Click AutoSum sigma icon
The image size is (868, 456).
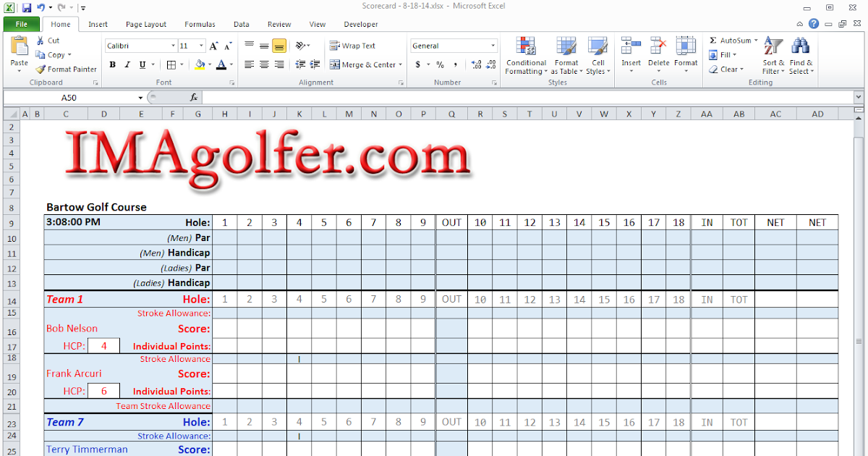(x=713, y=41)
